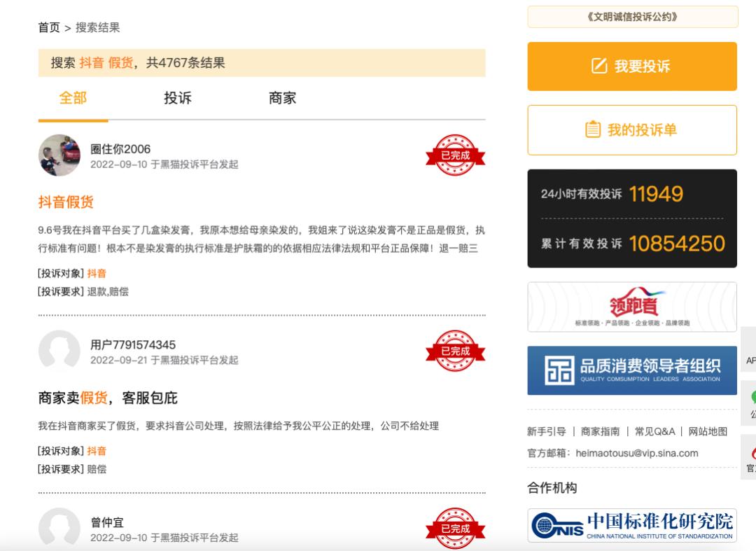Click the 中国标准化研究院 CNIS logo
The width and height of the screenshot is (756, 551).
[631, 526]
